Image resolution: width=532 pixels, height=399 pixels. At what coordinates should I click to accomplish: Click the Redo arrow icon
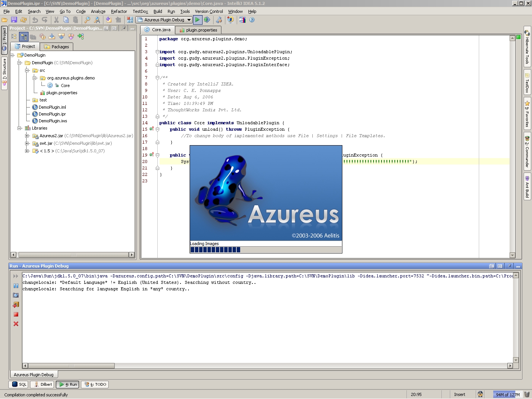pos(44,20)
